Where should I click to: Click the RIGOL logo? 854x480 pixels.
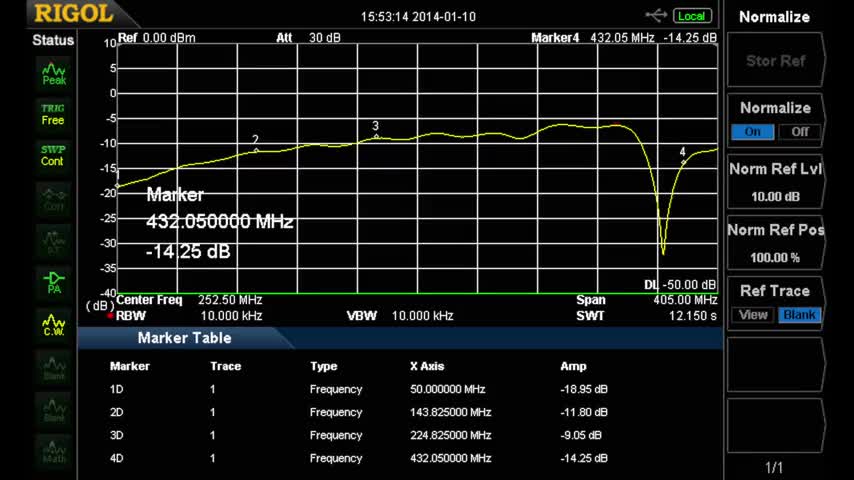pyautogui.click(x=74, y=14)
